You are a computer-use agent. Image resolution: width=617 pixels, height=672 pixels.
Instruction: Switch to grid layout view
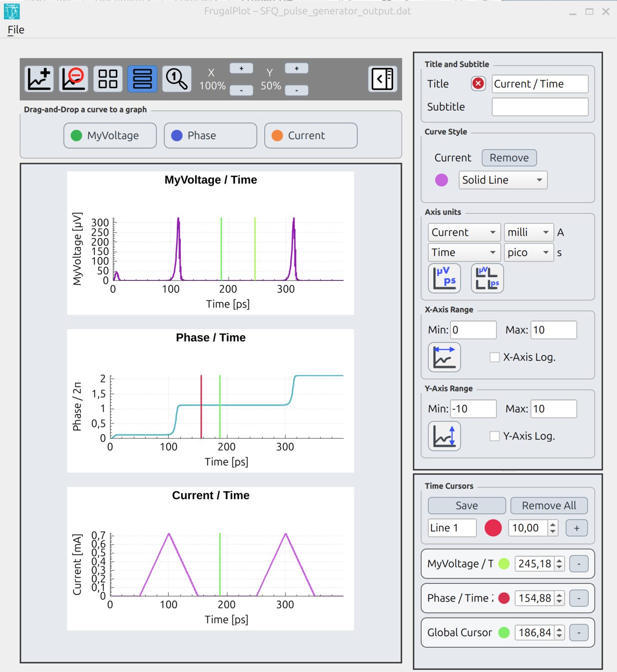coord(108,79)
